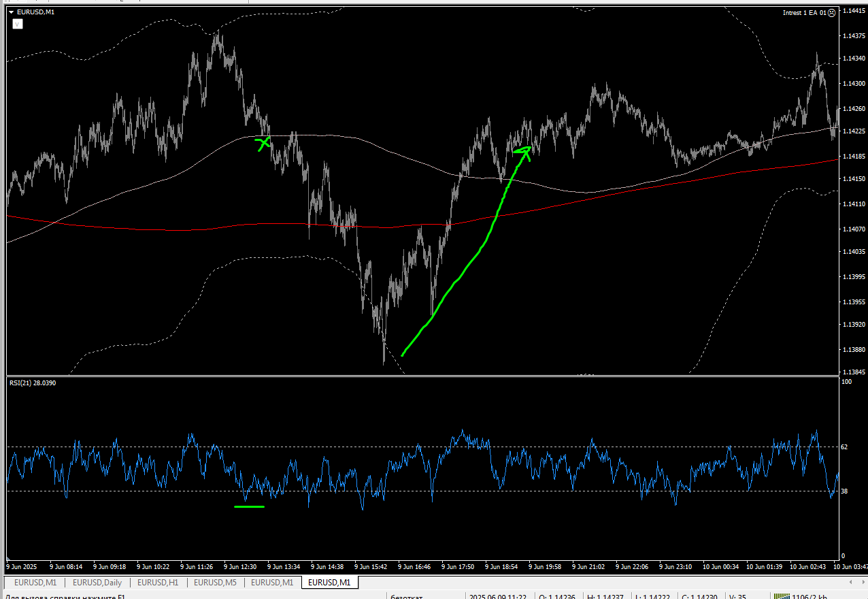Click the 9 Jun 09:18 time label

(x=110, y=566)
